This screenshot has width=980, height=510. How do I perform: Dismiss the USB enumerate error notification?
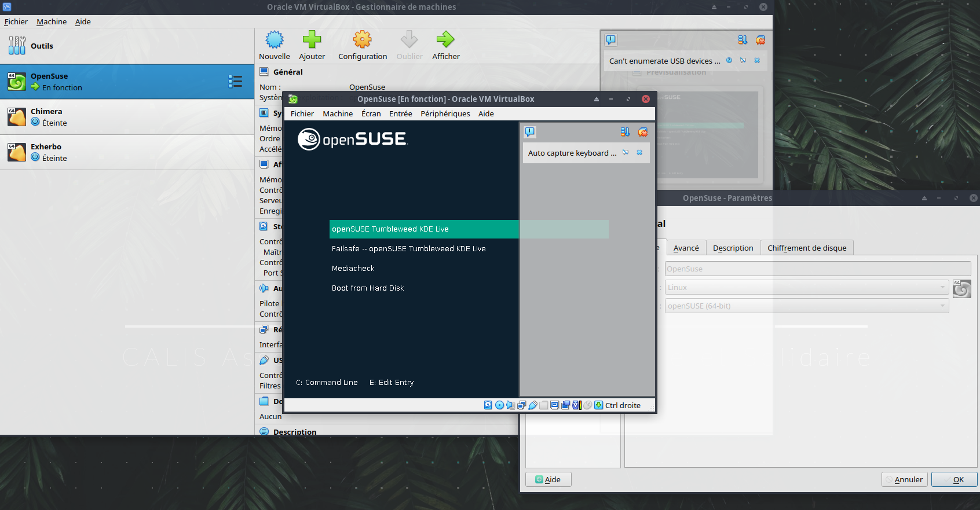tap(757, 61)
